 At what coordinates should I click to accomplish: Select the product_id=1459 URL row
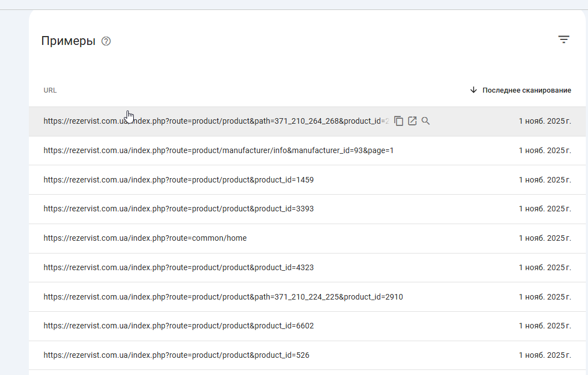tap(178, 180)
